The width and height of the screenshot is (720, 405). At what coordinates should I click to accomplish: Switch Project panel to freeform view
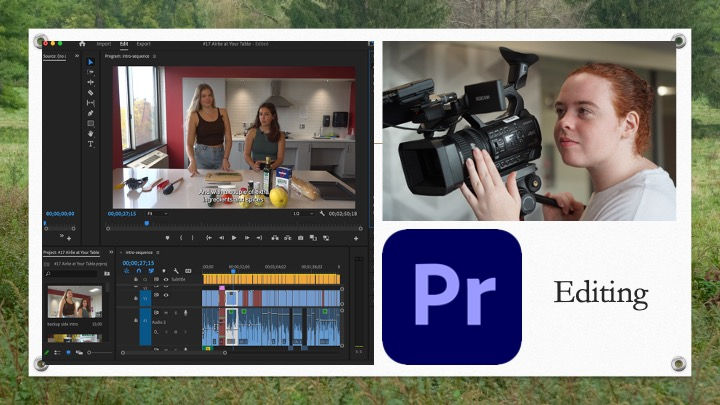[x=79, y=353]
